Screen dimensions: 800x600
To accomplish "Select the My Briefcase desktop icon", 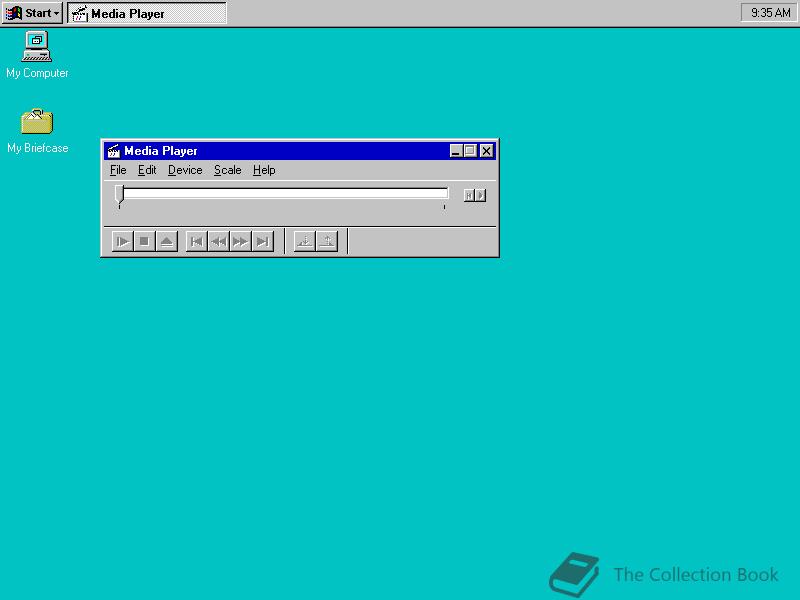I will click(x=37, y=131).
